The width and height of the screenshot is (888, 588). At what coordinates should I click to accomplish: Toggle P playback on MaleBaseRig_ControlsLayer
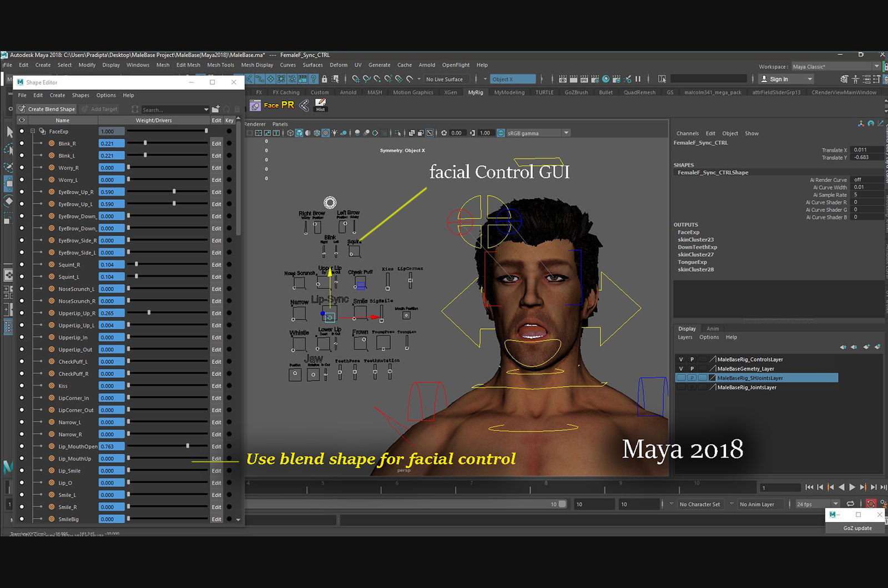click(x=692, y=359)
